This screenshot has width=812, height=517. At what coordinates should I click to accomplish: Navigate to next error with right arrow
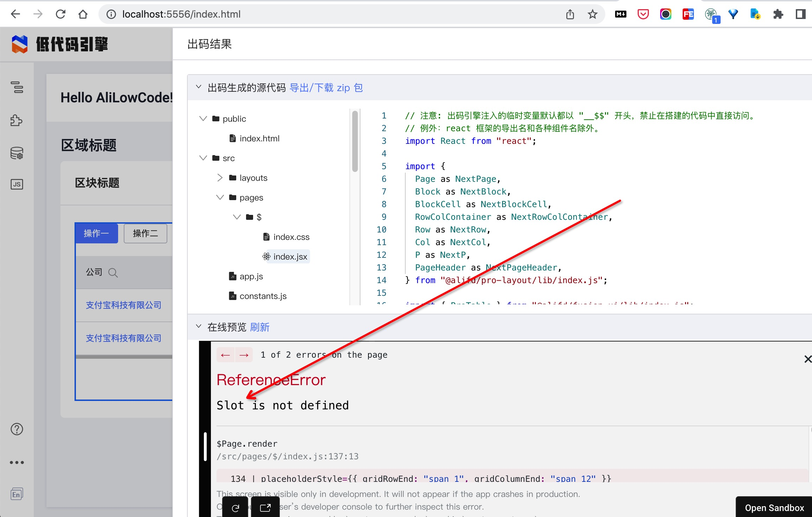[x=244, y=355]
